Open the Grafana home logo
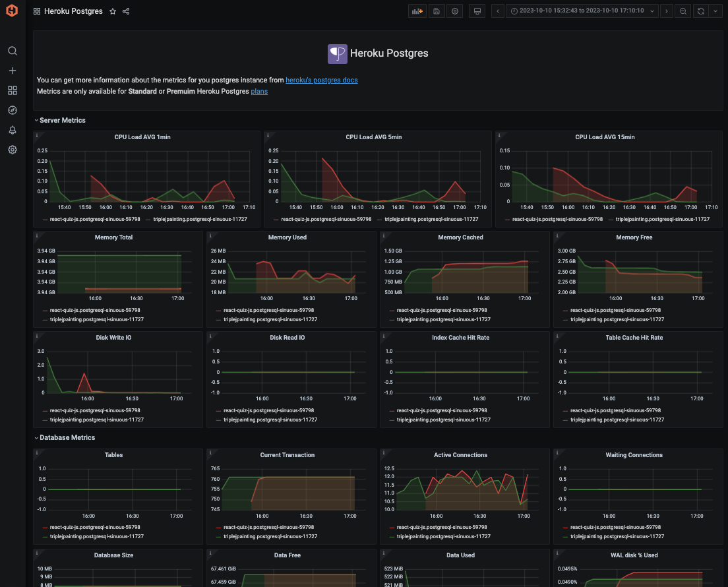 click(12, 10)
